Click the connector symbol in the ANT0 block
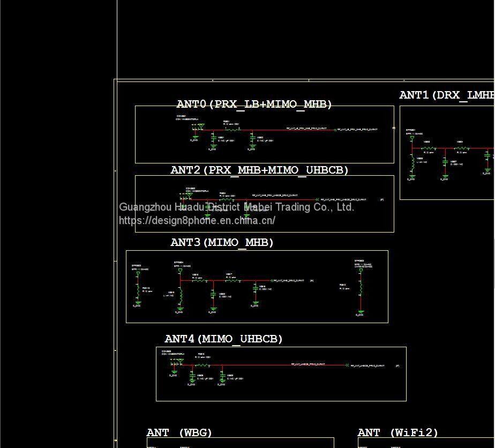This screenshot has height=448, width=495. pos(199,128)
